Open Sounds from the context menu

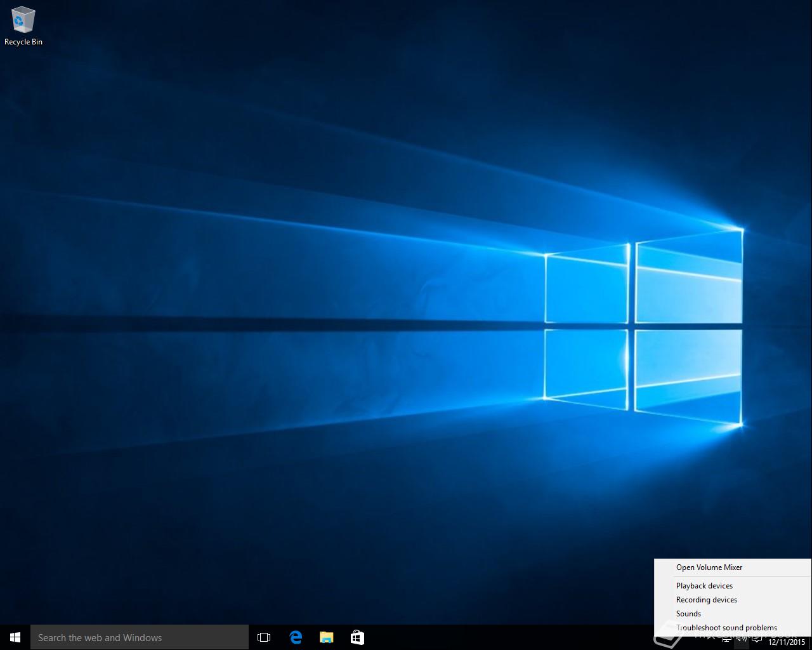[733, 614]
